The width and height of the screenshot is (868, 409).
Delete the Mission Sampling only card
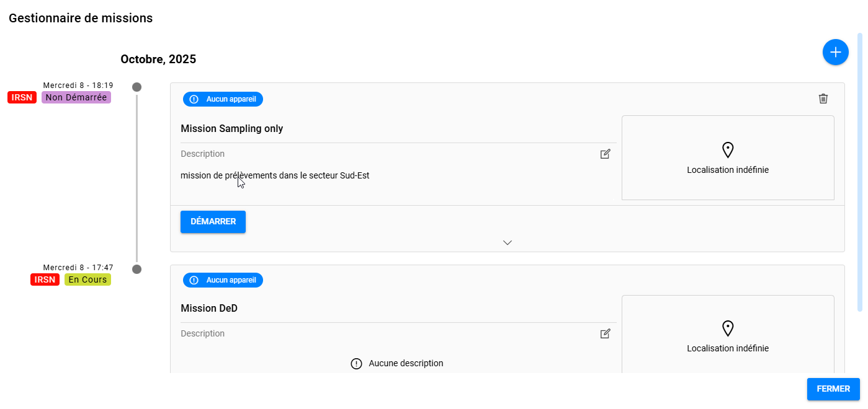(x=823, y=99)
